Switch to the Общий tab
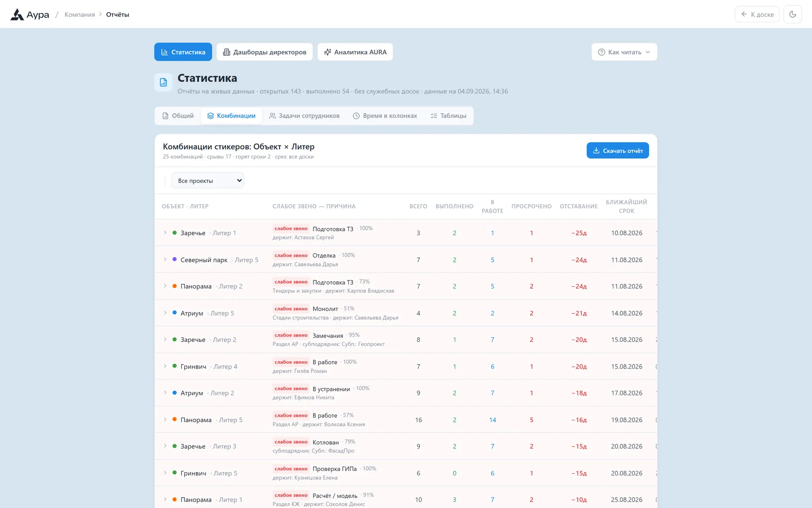 pos(178,116)
